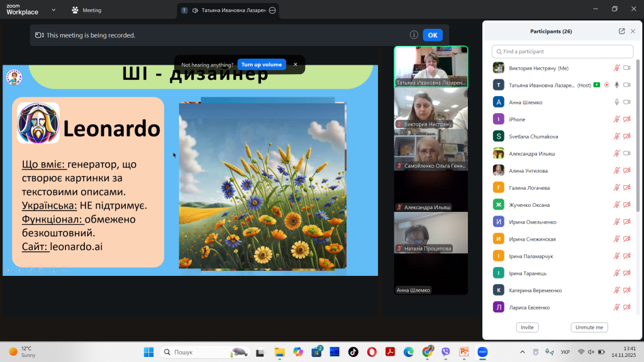Click the Unmute me button
644x362 pixels.
[x=589, y=327]
